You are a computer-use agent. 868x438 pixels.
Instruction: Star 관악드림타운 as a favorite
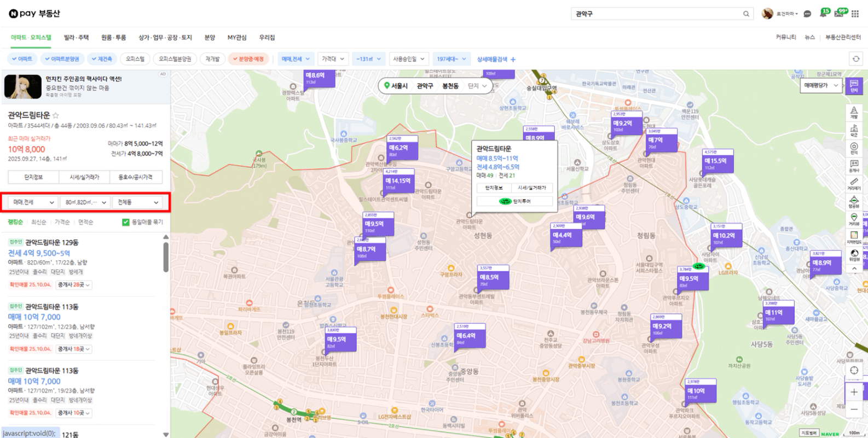(x=56, y=115)
